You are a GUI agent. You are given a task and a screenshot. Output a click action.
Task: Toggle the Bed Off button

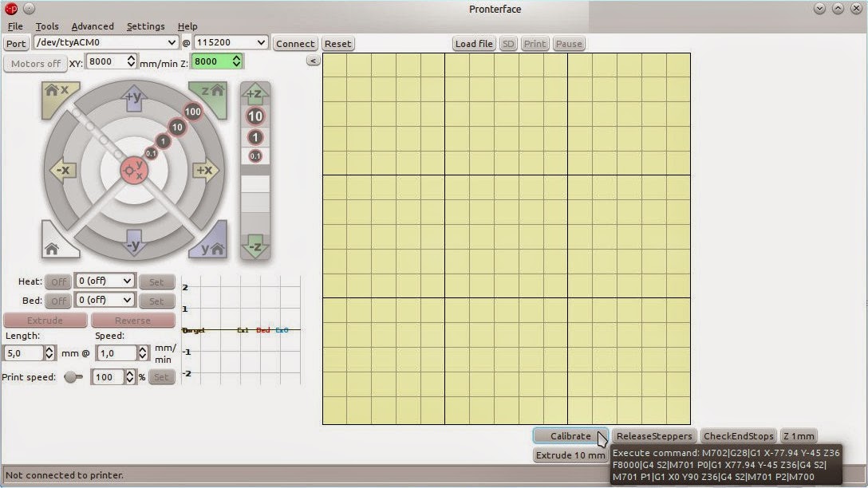(58, 301)
